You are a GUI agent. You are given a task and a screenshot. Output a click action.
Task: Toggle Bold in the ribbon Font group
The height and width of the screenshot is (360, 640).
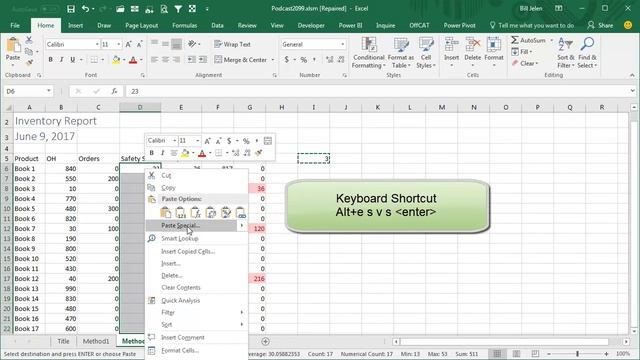51,60
